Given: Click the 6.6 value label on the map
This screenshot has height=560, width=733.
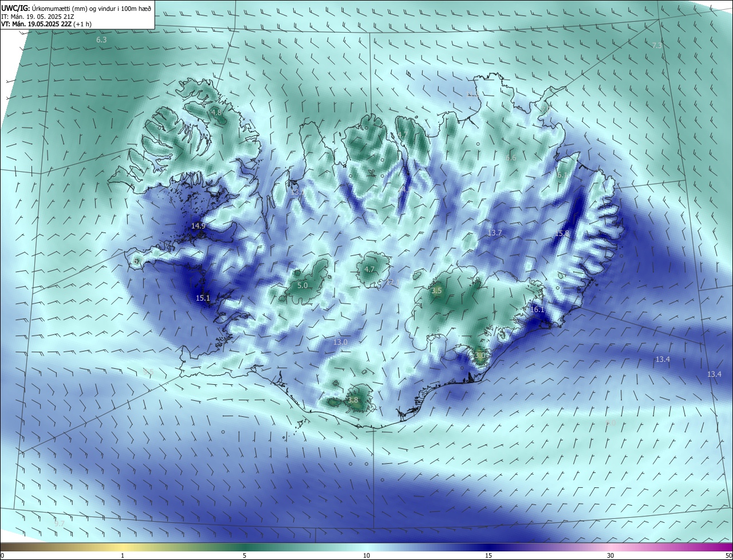Looking at the screenshot, I should pos(511,158).
